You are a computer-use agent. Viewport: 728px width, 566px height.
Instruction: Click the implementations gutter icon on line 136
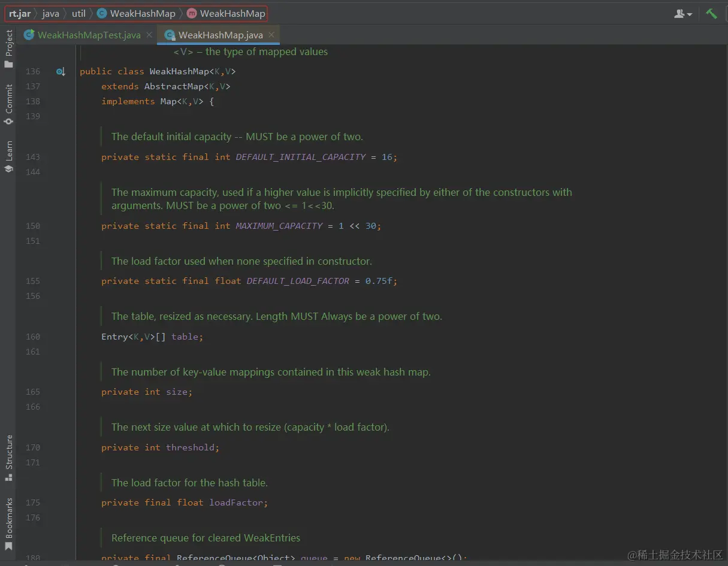click(x=61, y=72)
